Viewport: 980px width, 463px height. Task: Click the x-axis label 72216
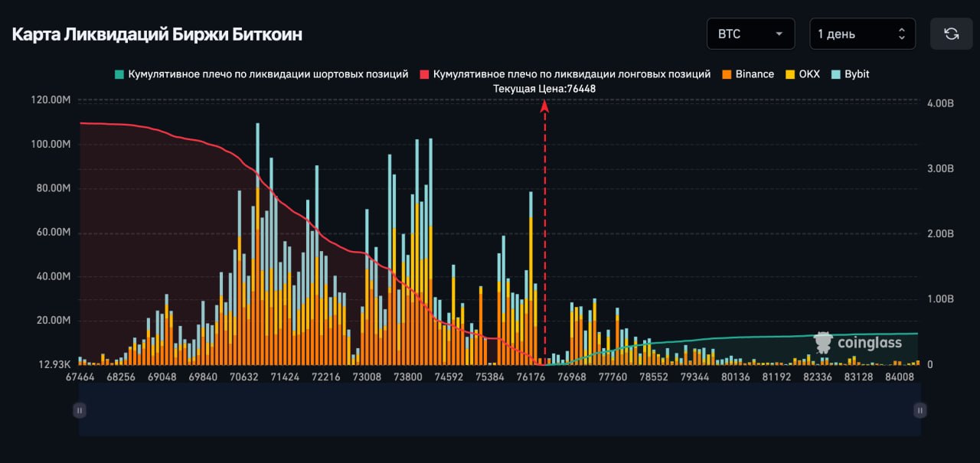click(x=325, y=377)
